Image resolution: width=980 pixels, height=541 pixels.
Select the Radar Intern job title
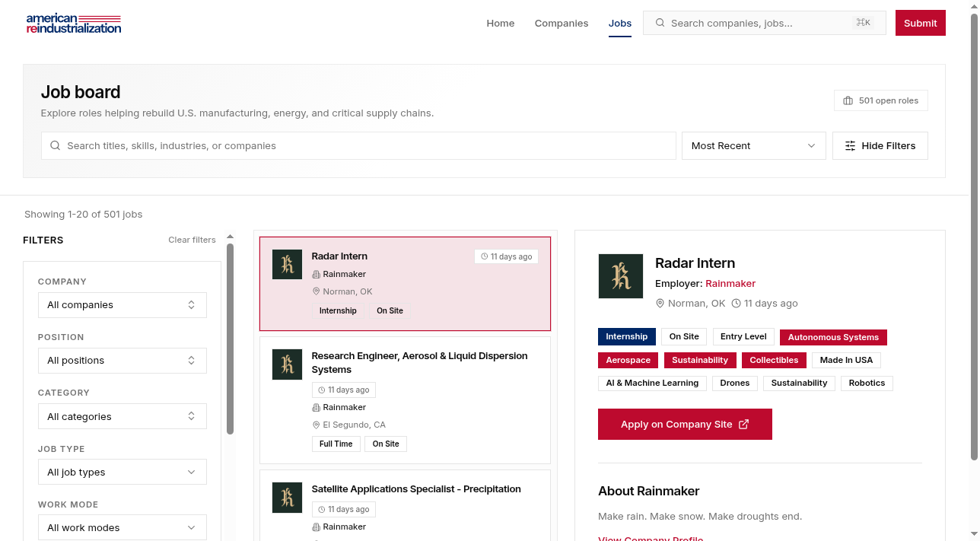[x=339, y=256]
